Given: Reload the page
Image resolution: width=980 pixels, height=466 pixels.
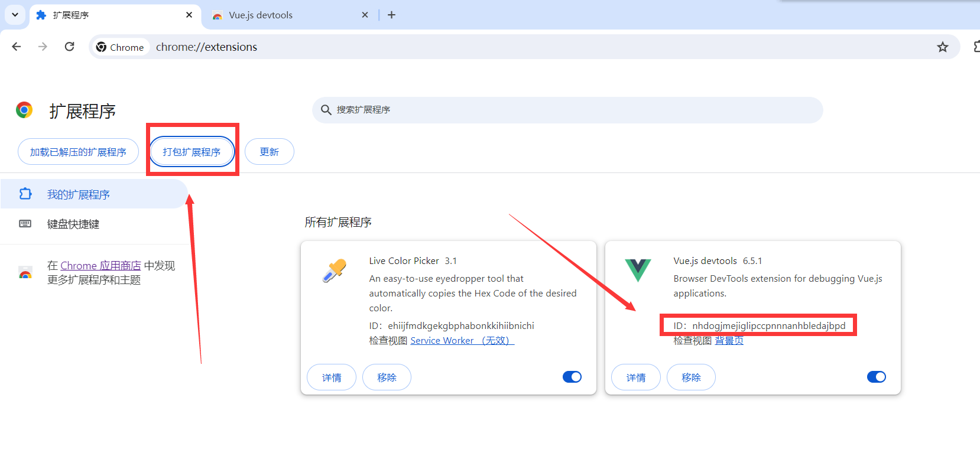Looking at the screenshot, I should pyautogui.click(x=69, y=47).
